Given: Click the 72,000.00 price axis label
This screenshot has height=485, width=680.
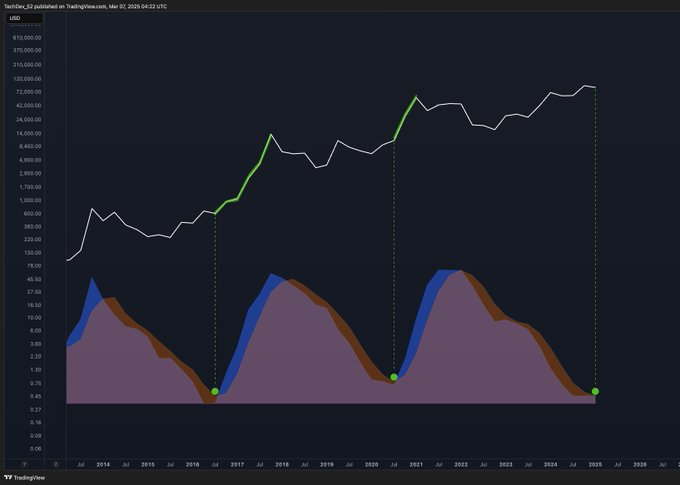Looking at the screenshot, I should pos(30,92).
